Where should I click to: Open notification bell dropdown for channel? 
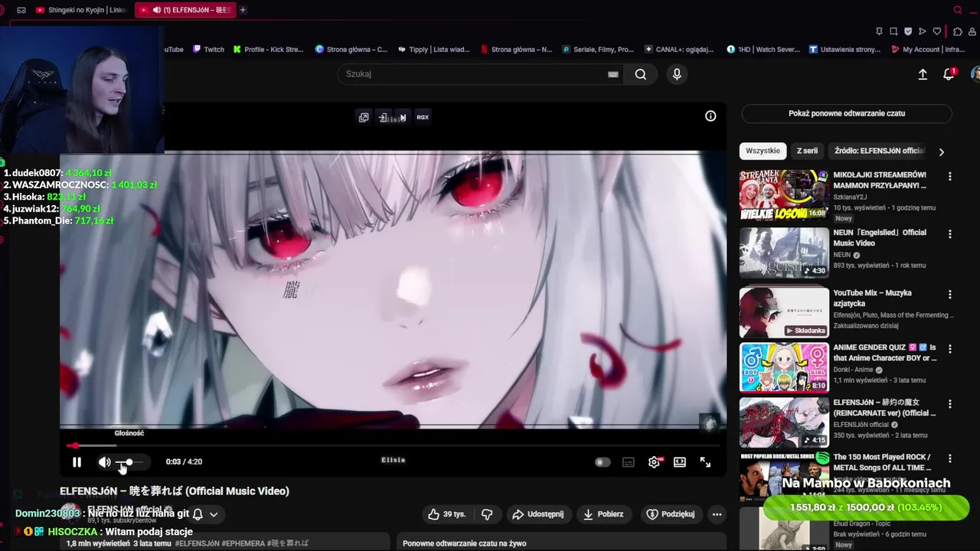(205, 514)
